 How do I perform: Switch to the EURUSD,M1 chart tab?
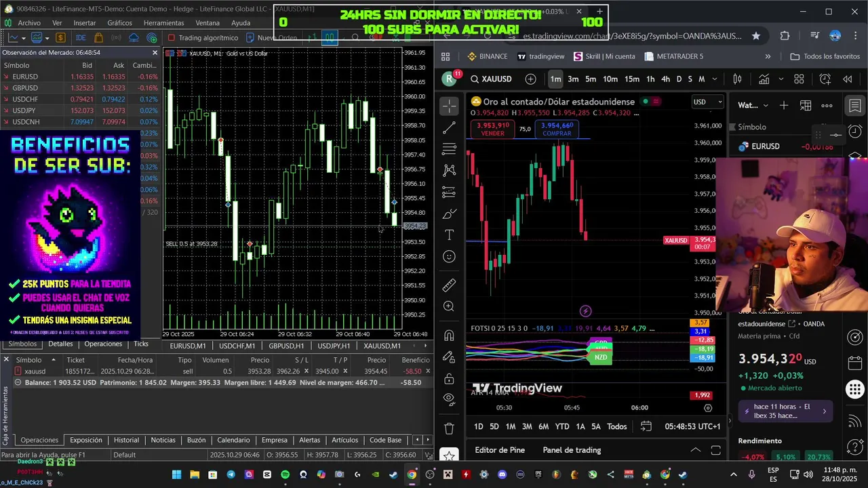(188, 346)
